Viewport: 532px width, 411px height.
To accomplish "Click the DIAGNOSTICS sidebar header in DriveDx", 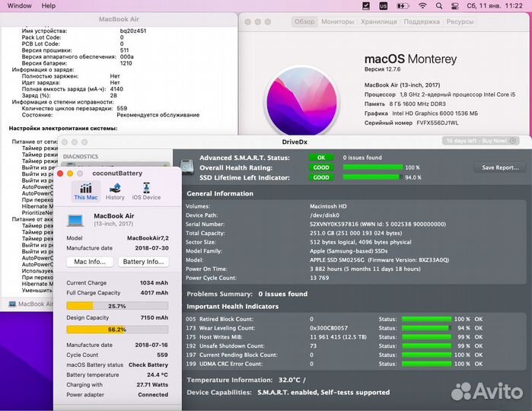I will [x=81, y=157].
